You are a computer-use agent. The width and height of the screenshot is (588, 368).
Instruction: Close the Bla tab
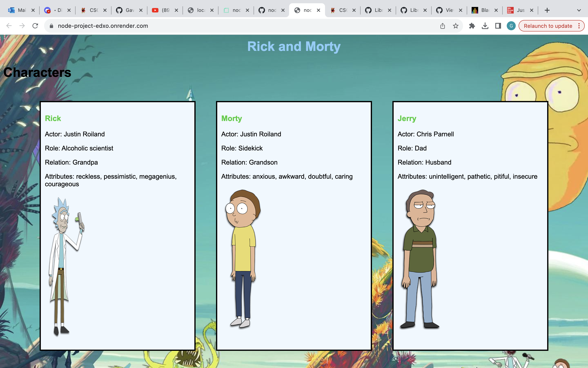[496, 10]
